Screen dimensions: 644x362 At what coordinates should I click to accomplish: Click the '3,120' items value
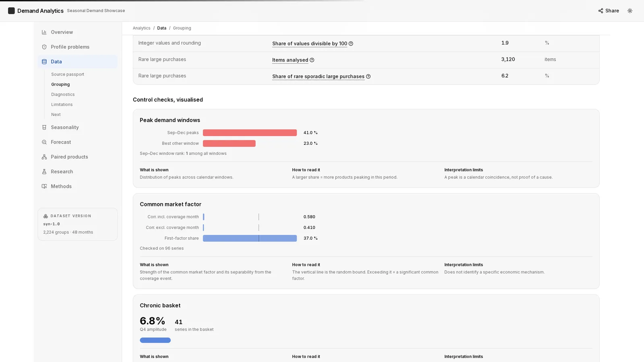click(x=508, y=60)
